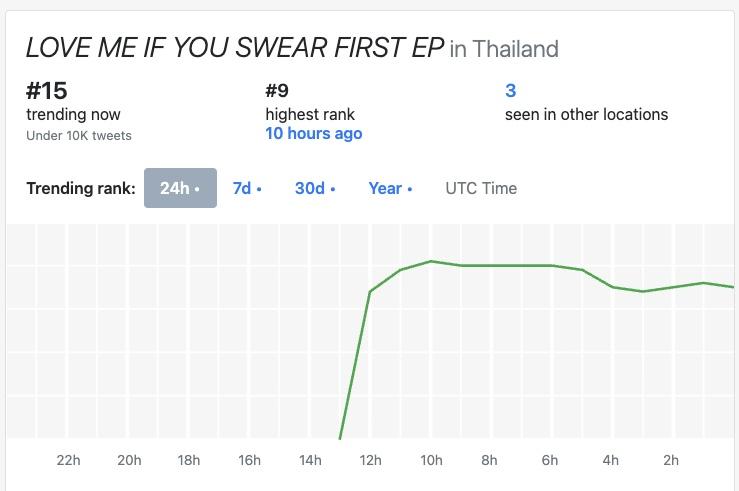Click the 6h axis label

(x=550, y=460)
